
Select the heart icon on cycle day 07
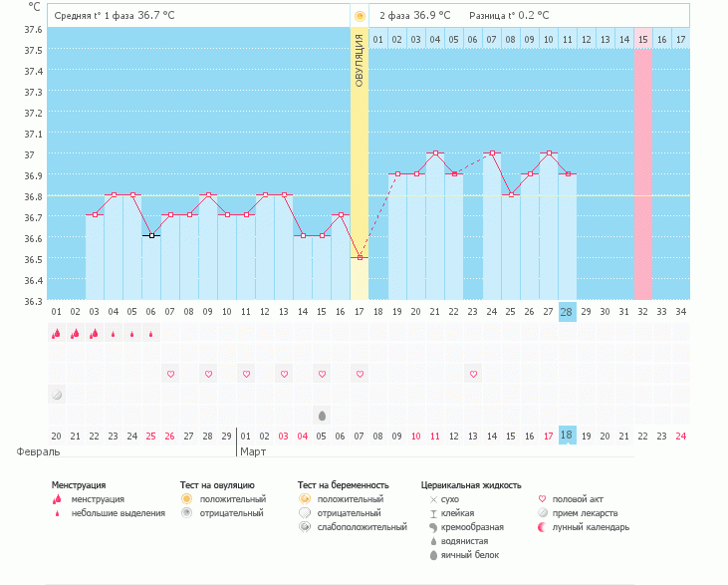click(x=170, y=374)
